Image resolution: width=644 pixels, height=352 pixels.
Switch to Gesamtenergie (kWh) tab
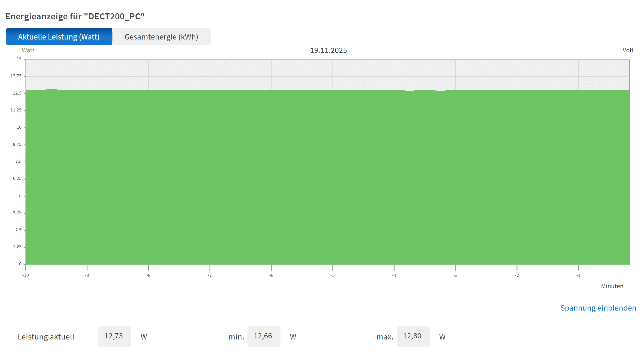click(161, 37)
